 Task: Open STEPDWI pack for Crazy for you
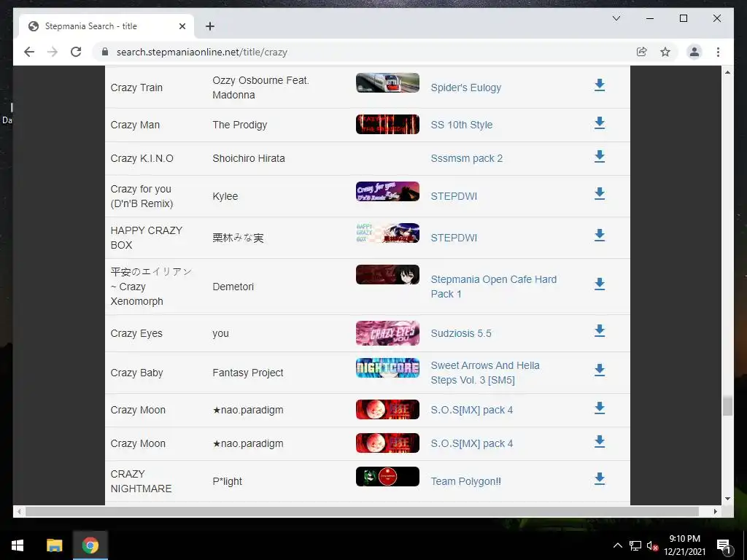click(454, 196)
